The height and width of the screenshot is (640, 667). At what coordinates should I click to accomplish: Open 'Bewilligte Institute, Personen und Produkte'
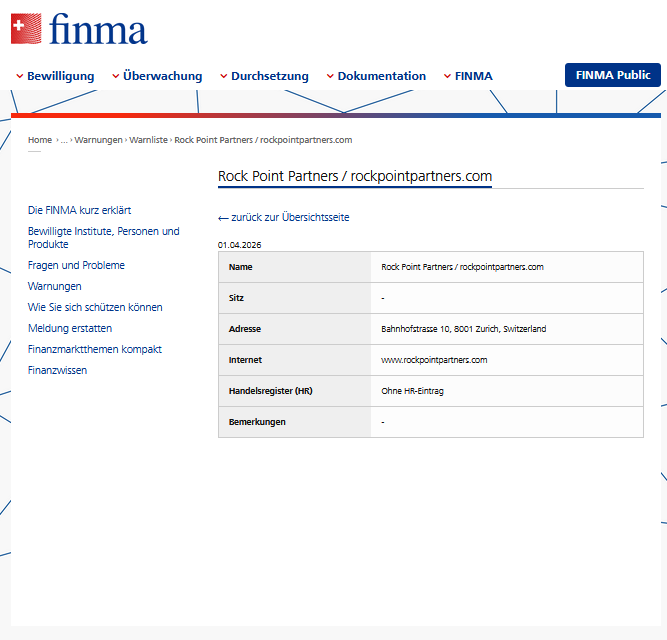pyautogui.click(x=104, y=238)
